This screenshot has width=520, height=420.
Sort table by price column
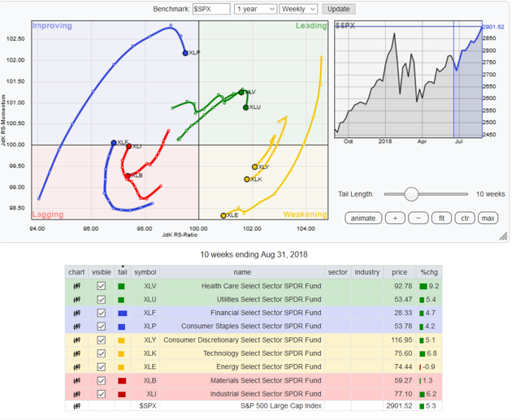click(399, 272)
